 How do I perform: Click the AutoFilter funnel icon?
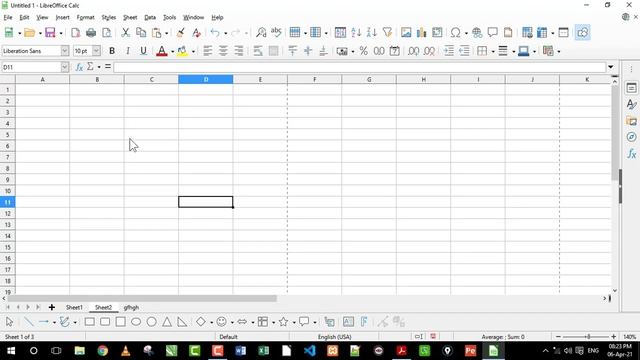[x=387, y=33]
